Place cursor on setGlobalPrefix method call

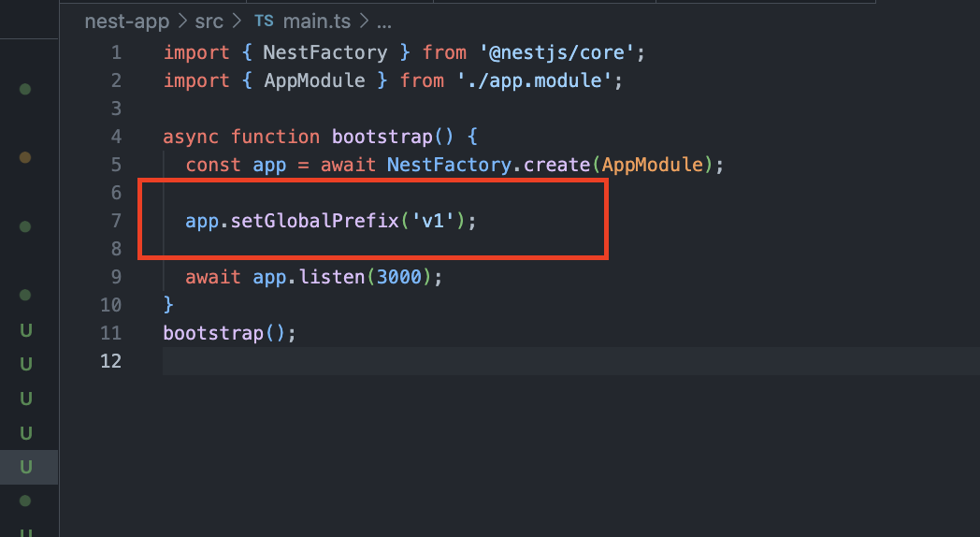pyautogui.click(x=315, y=221)
